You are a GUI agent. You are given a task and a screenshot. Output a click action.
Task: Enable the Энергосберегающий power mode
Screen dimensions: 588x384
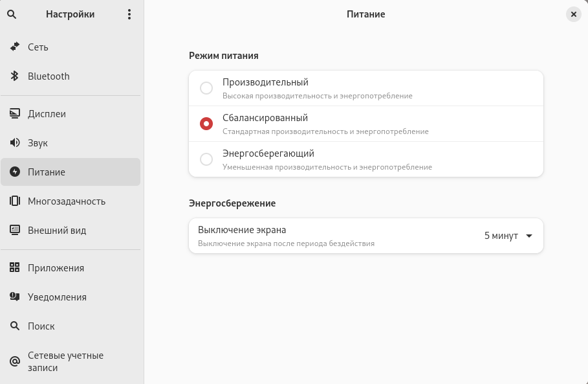click(x=206, y=159)
